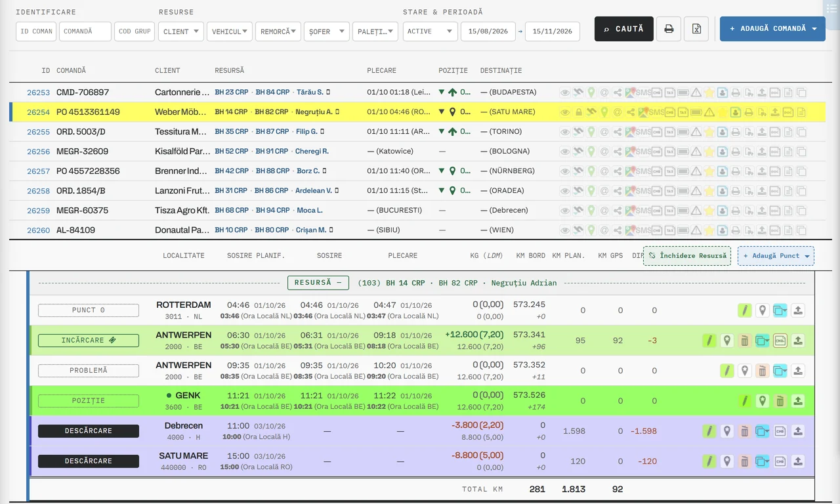Click the BH 52 CRP vehicle link

[232, 152]
